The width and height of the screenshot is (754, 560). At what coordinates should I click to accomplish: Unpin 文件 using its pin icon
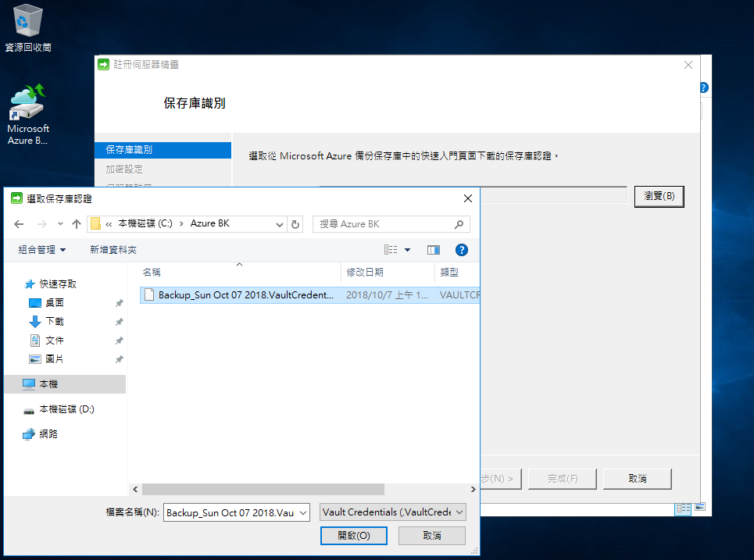coord(120,341)
